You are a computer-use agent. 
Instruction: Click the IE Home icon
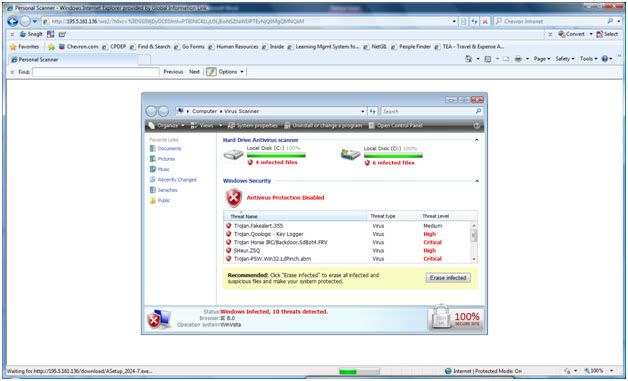click(x=468, y=59)
